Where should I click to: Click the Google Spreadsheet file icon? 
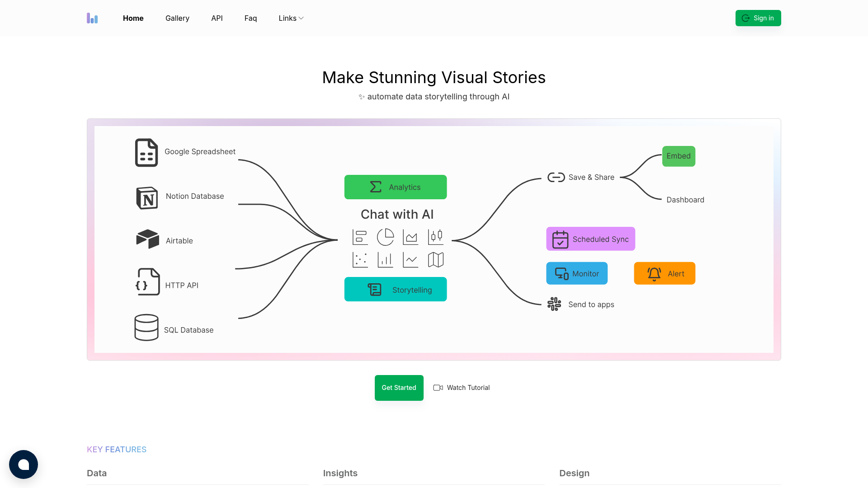click(x=146, y=153)
